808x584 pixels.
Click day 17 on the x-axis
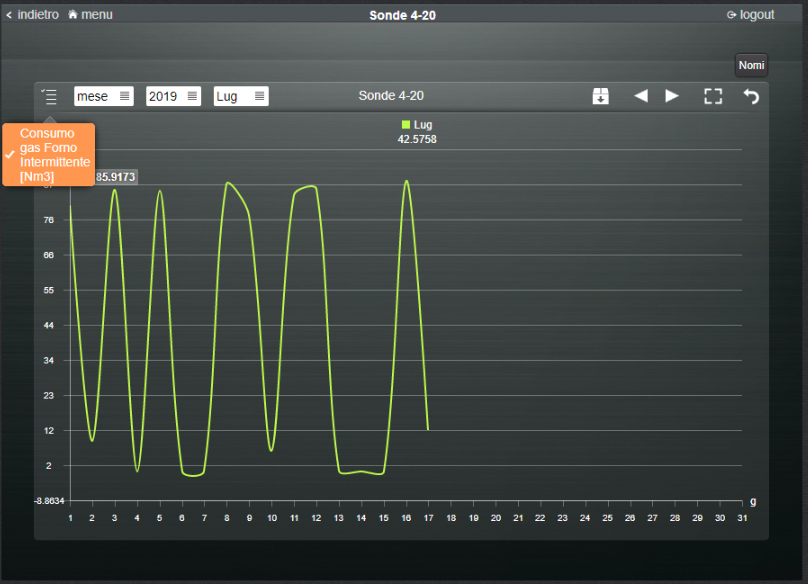(x=428, y=517)
